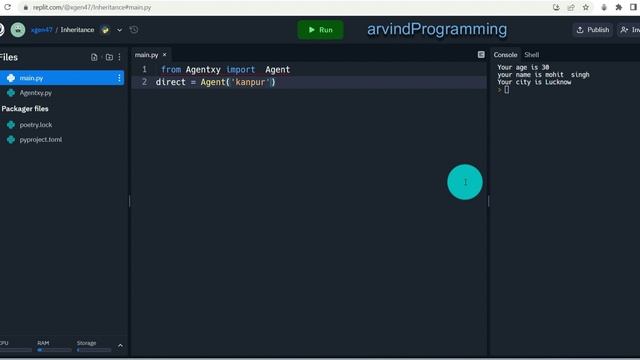This screenshot has height=360, width=640.
Task: Click the Storage usage bar
Action: coord(93,350)
